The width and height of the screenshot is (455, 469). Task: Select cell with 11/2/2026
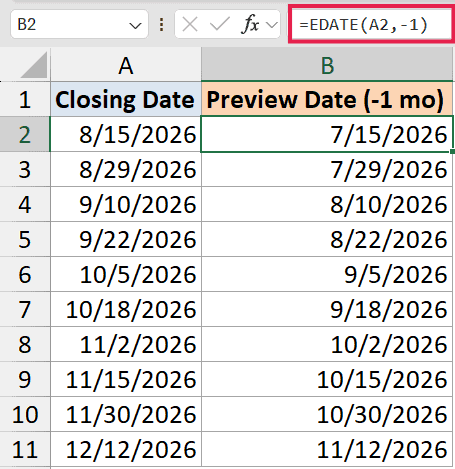(126, 344)
